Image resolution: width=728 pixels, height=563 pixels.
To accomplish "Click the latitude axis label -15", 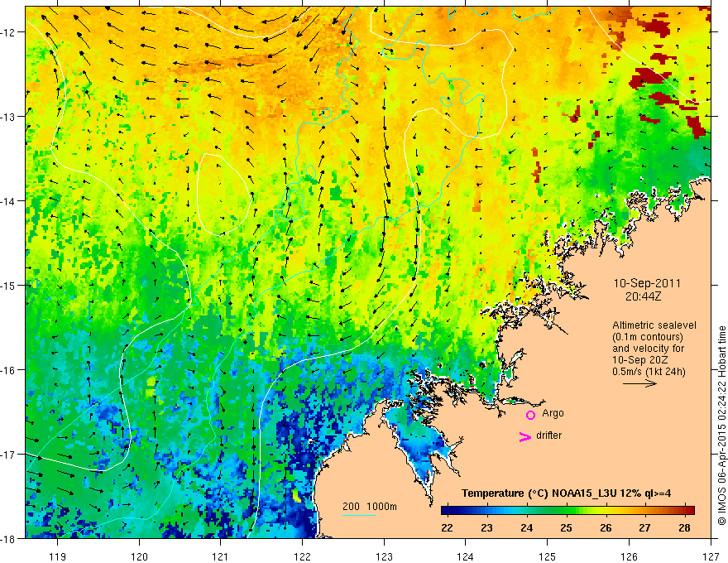I will coord(8,285).
